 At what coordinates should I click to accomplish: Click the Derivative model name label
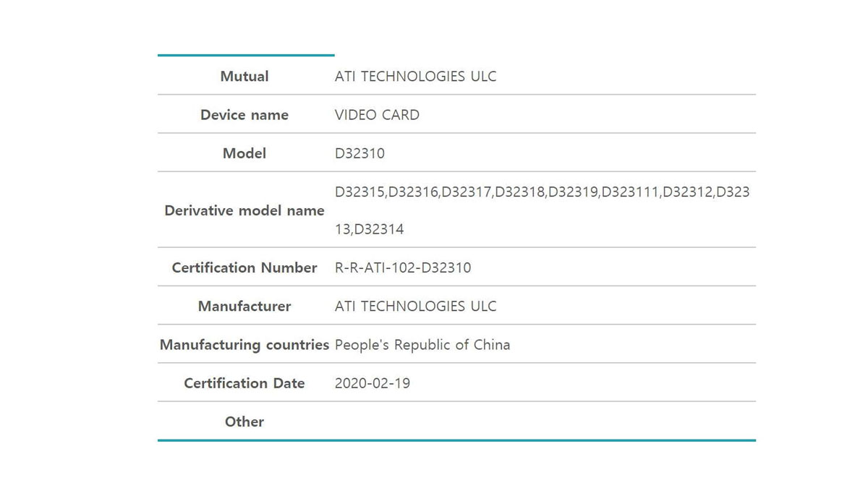[x=244, y=211]
